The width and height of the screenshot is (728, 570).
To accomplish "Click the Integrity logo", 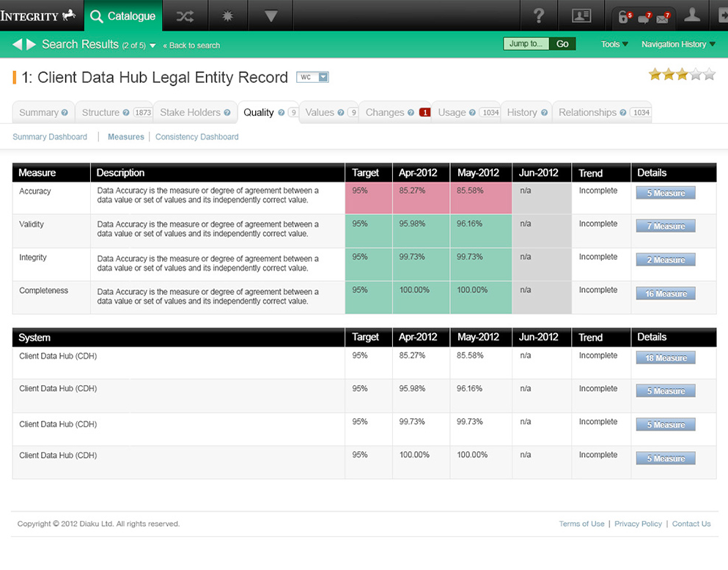I will 38,15.
